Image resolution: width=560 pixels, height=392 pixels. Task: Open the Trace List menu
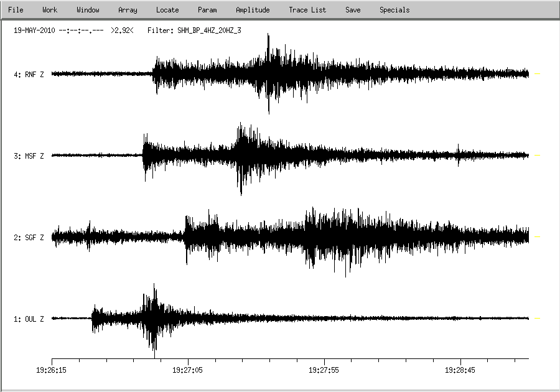(307, 10)
